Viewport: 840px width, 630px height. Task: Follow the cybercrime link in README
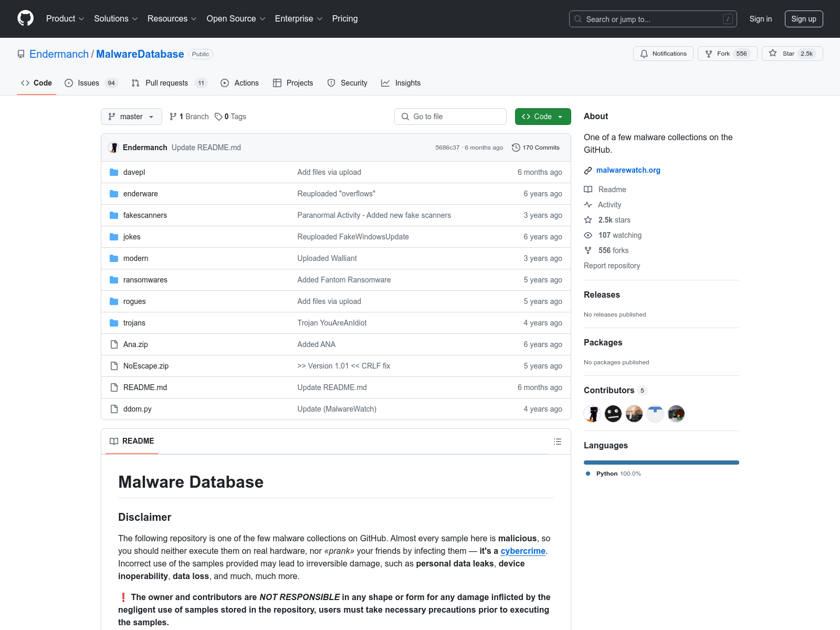click(x=523, y=551)
